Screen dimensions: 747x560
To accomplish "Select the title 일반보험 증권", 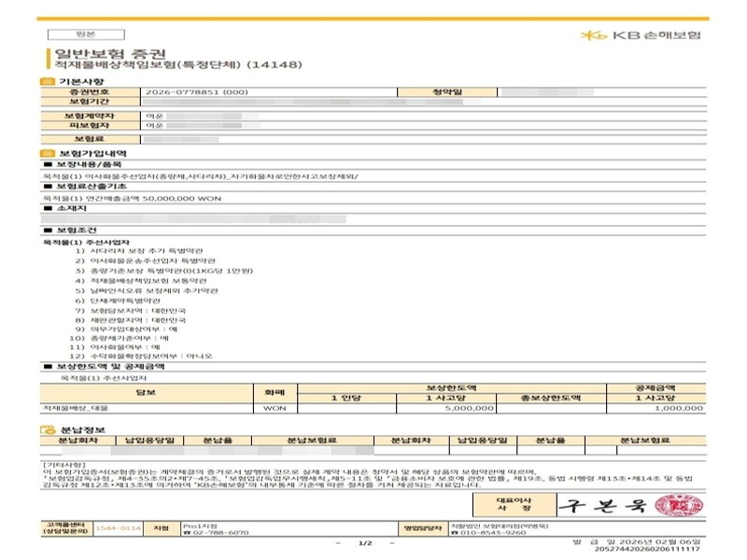I will (x=109, y=53).
